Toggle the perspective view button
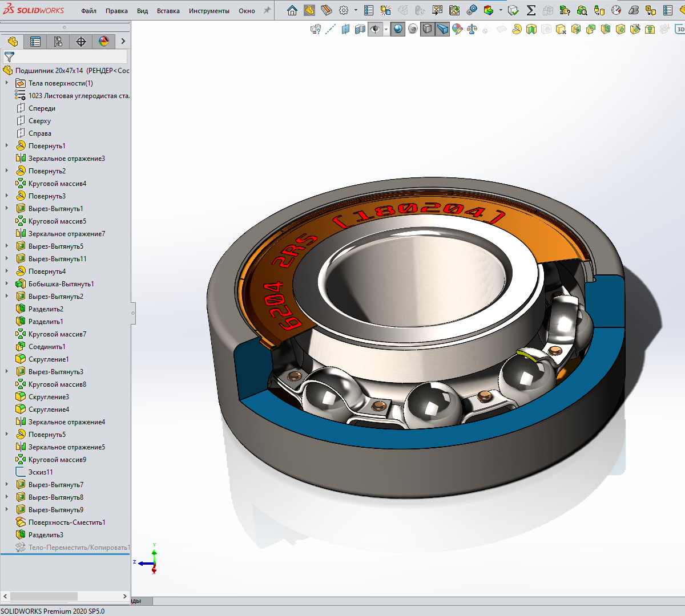Screen dimensions: 685x616 point(442,30)
